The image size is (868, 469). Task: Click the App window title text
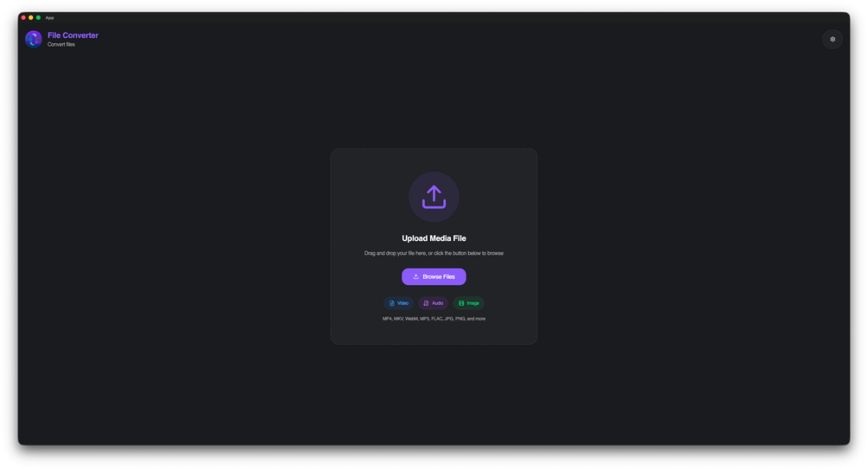point(50,18)
